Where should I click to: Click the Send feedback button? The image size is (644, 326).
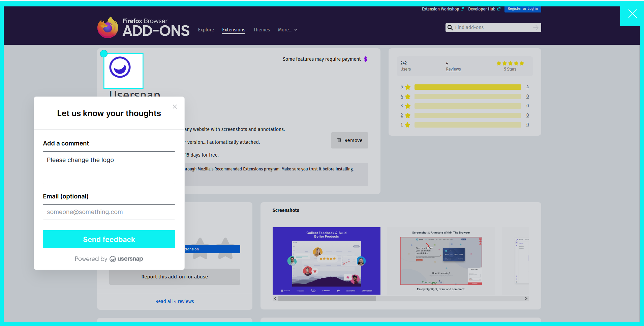[x=109, y=239]
